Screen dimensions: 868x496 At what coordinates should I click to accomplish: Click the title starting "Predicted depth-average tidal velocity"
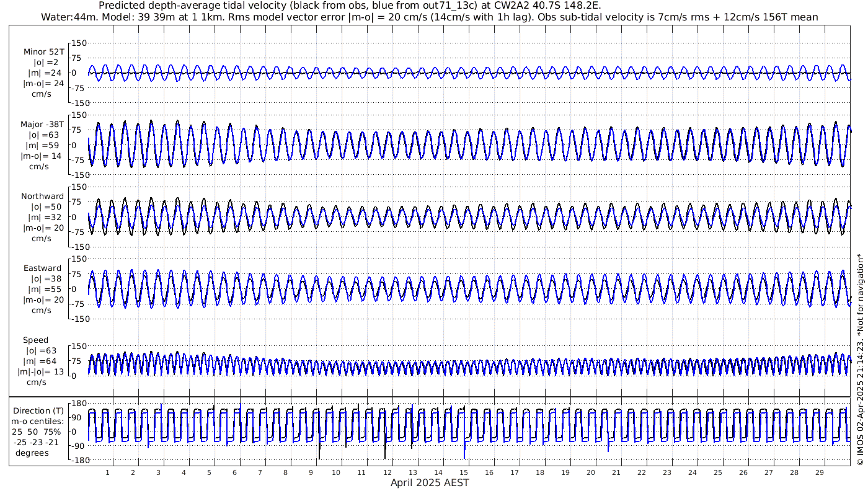coord(350,6)
